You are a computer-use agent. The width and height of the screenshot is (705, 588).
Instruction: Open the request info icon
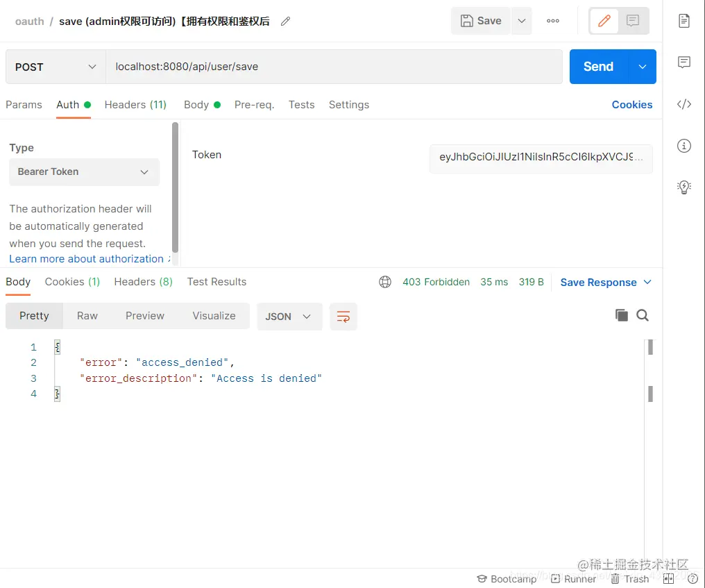coord(684,145)
